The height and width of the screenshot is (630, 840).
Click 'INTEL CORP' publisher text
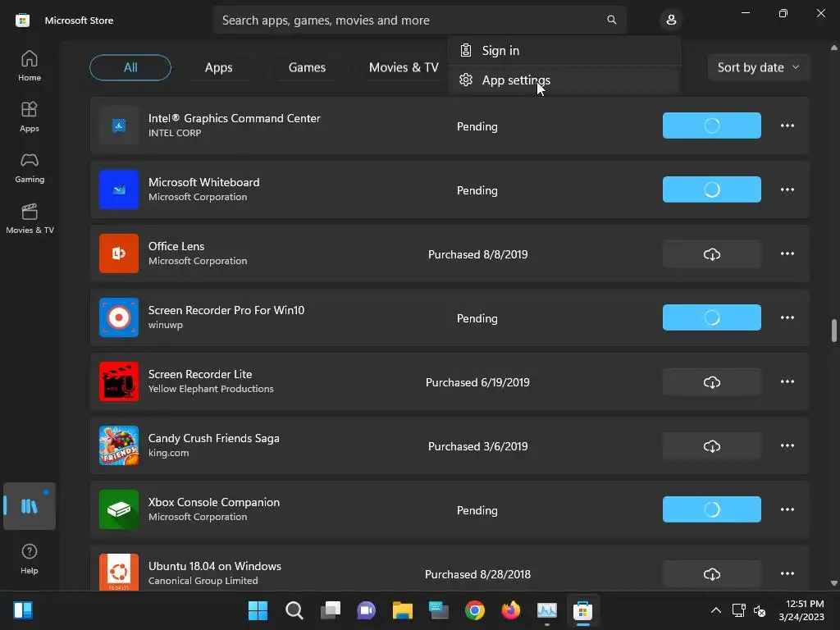point(175,133)
